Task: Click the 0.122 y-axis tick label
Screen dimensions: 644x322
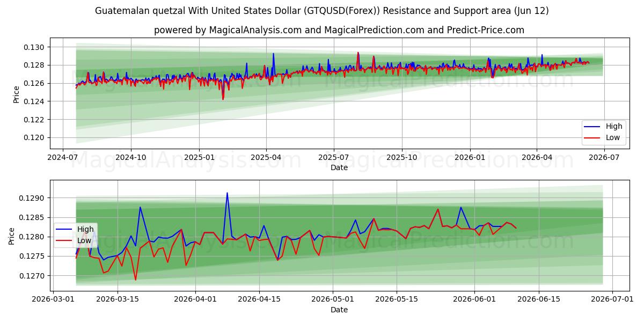Action: [34, 119]
